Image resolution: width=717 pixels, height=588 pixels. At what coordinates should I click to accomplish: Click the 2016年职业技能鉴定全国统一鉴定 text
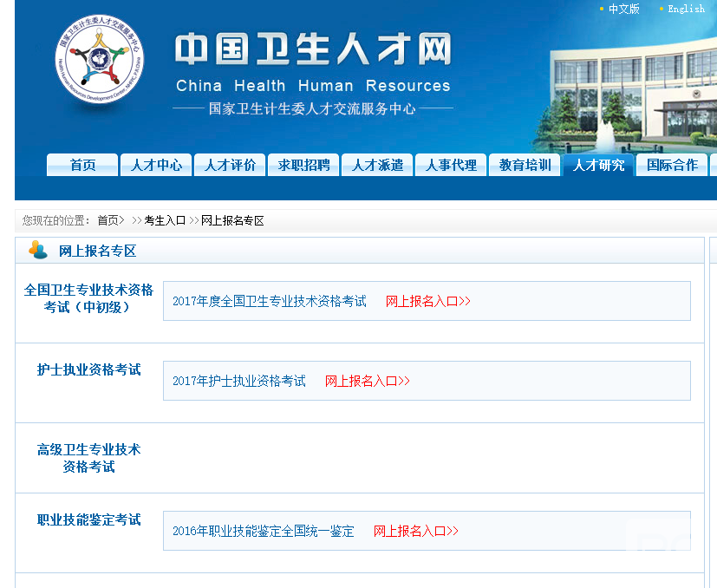(x=264, y=531)
